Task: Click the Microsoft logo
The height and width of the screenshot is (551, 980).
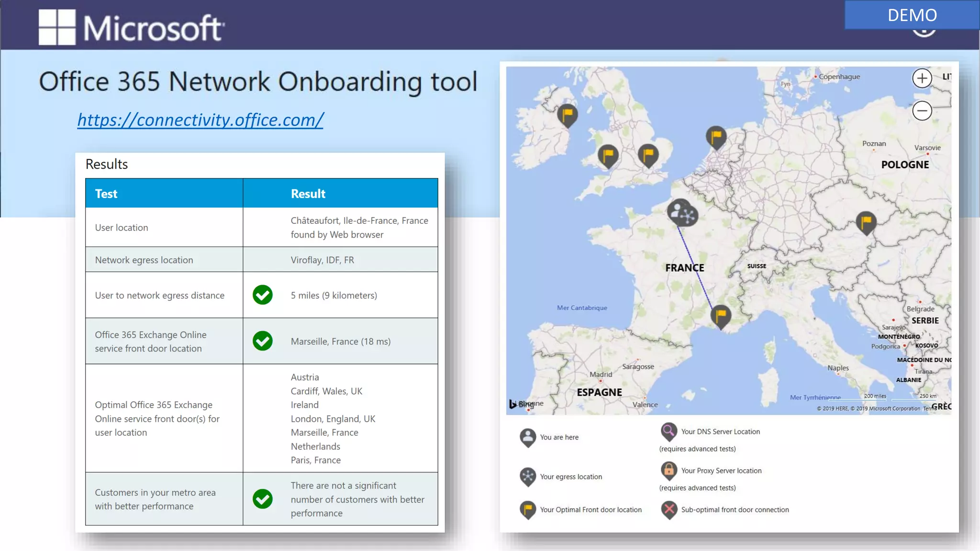Action: coord(132,27)
